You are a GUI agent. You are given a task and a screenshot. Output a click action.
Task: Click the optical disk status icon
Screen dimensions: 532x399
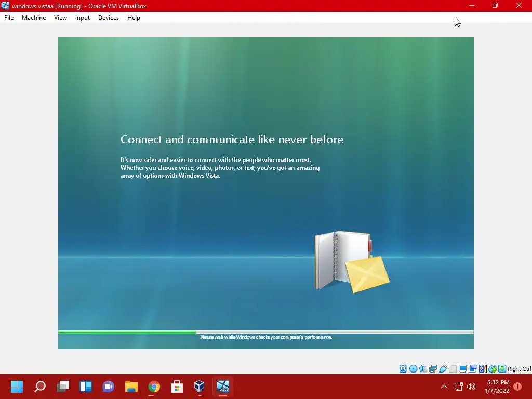click(413, 368)
